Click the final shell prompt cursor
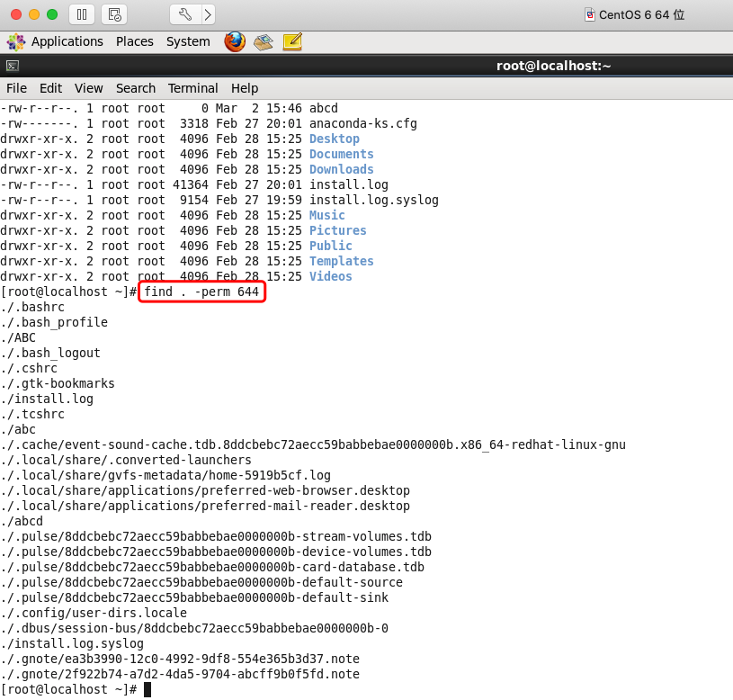This screenshot has width=733, height=700. click(147, 690)
